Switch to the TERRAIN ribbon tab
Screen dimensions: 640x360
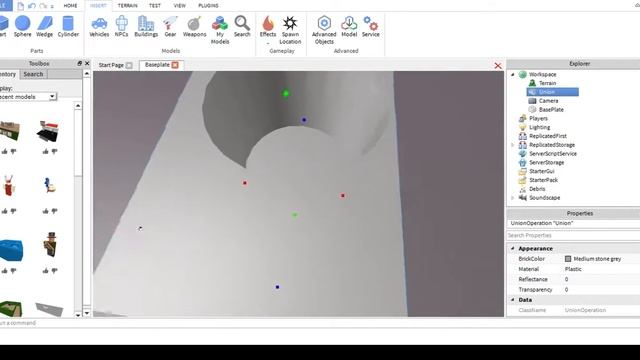click(128, 6)
